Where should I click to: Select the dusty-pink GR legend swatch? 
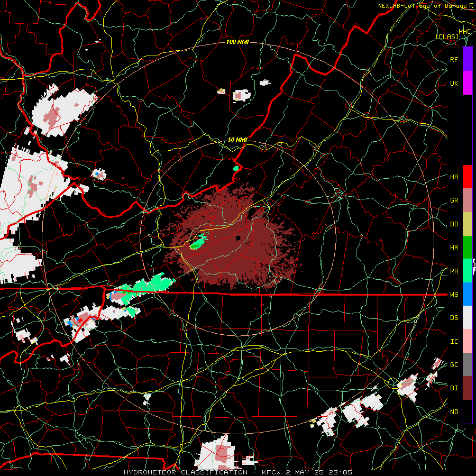coord(467,200)
